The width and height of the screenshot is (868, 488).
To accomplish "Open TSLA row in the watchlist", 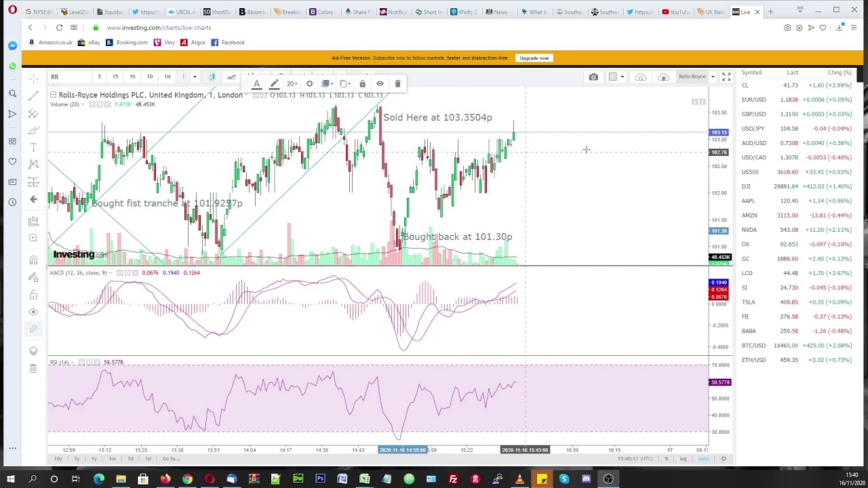I will (x=798, y=302).
